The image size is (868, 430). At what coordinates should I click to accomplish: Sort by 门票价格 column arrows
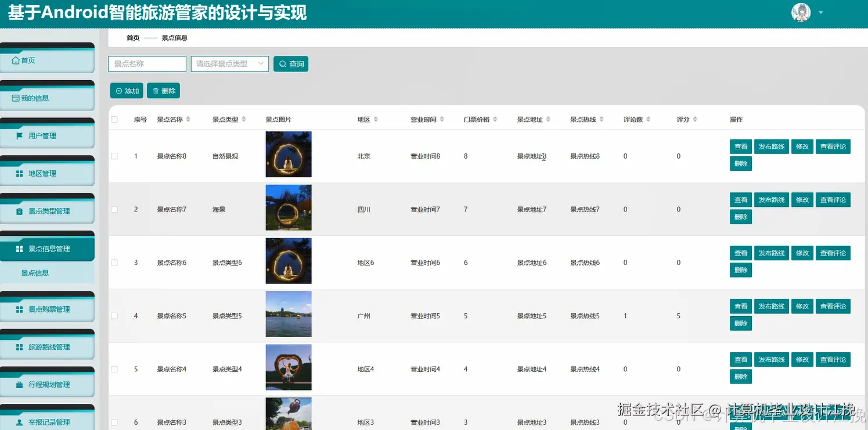pos(495,120)
